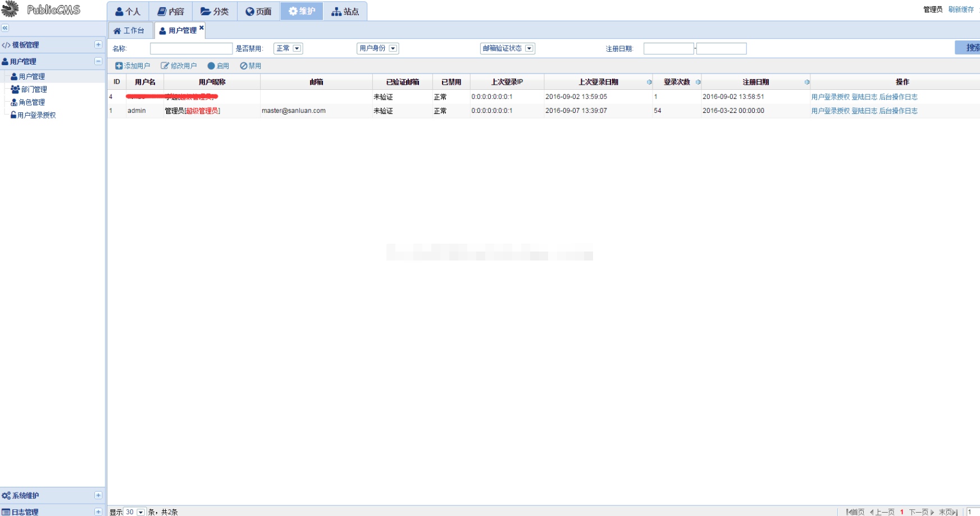Open 用户登录授权 link for admin row

pos(830,111)
